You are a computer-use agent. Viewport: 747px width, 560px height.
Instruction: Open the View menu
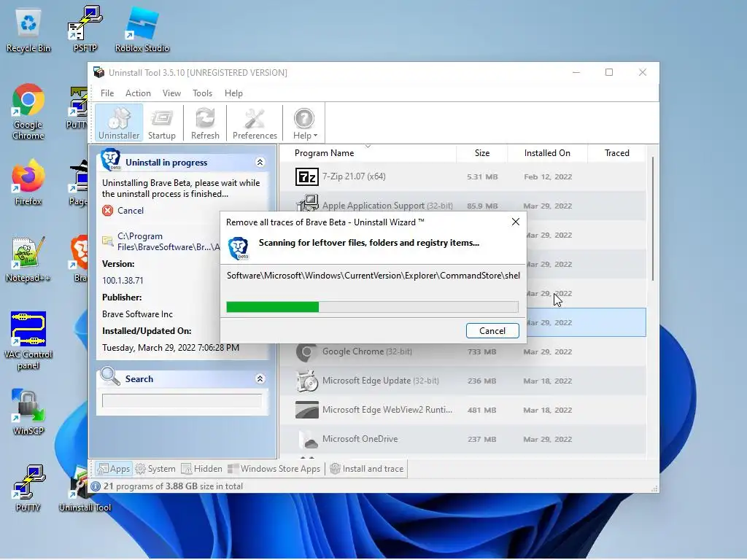[x=171, y=93]
